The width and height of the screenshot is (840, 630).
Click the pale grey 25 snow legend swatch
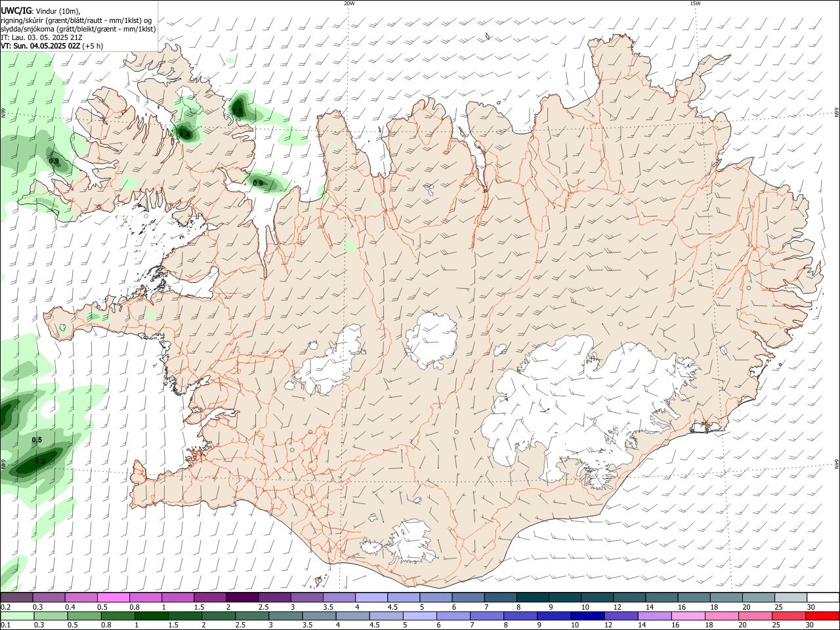pos(791,597)
